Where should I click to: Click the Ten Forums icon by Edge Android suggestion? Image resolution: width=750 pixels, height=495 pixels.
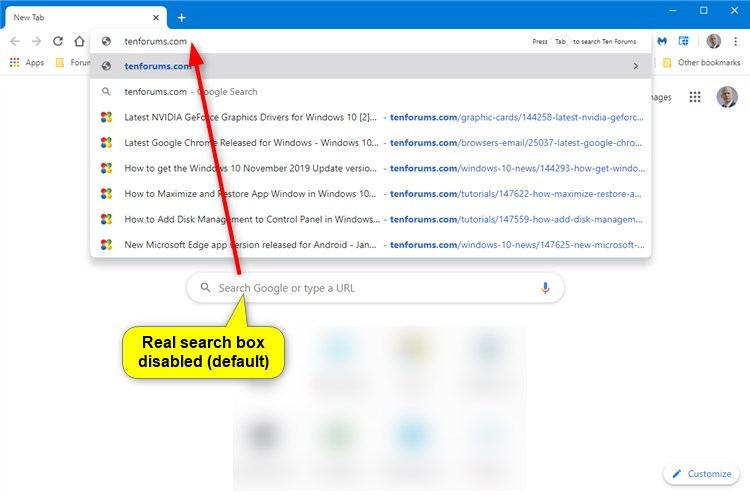(106, 244)
